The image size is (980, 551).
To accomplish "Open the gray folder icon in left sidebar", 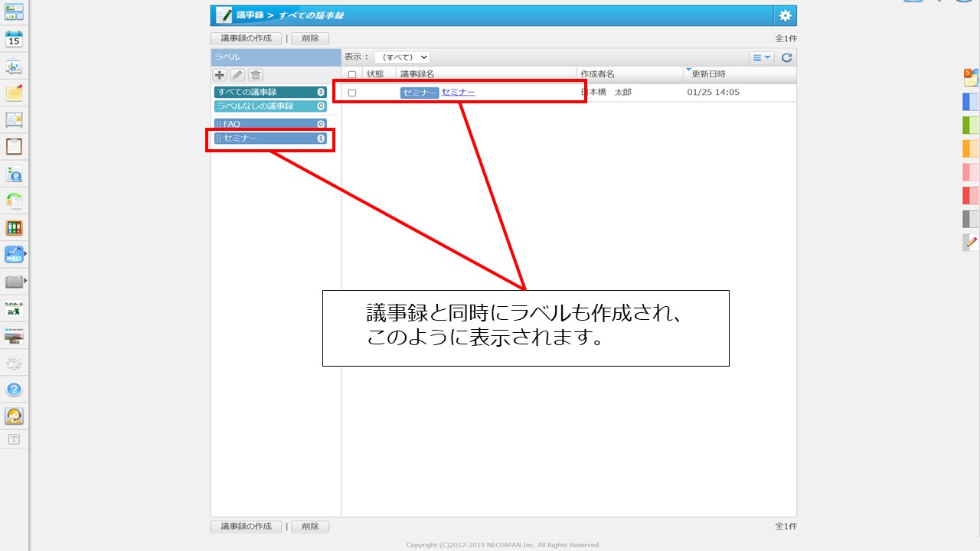I will pos(14,282).
